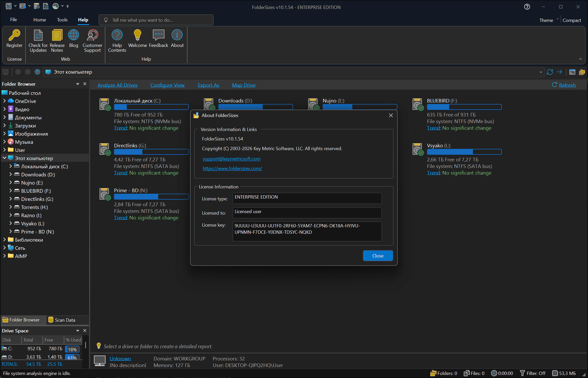Click the Licensed to field
The height and width of the screenshot is (378, 588).
(x=307, y=213)
